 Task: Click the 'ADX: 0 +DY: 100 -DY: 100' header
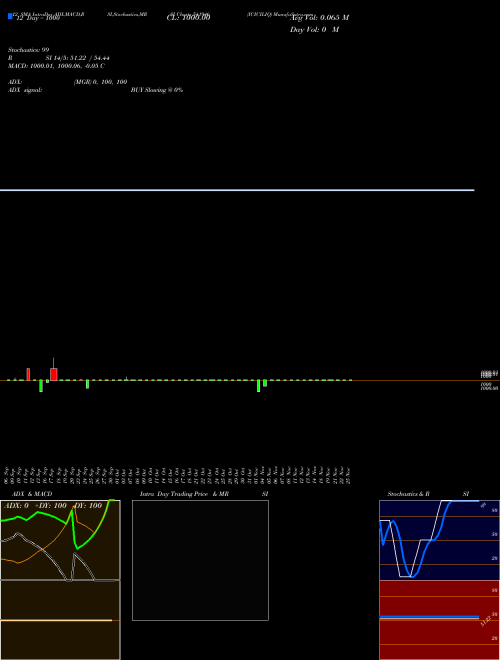click(x=53, y=506)
